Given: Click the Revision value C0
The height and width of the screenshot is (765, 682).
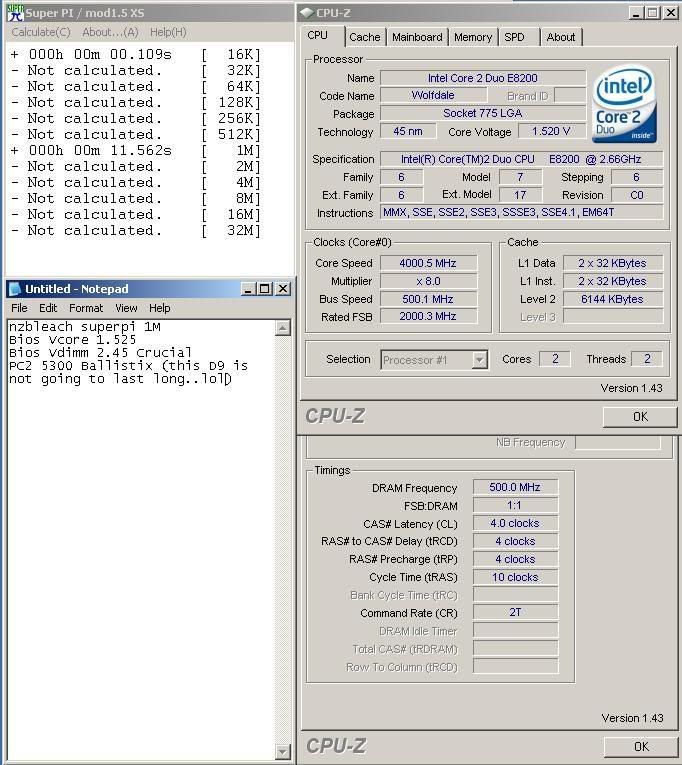Looking at the screenshot, I should click(637, 195).
